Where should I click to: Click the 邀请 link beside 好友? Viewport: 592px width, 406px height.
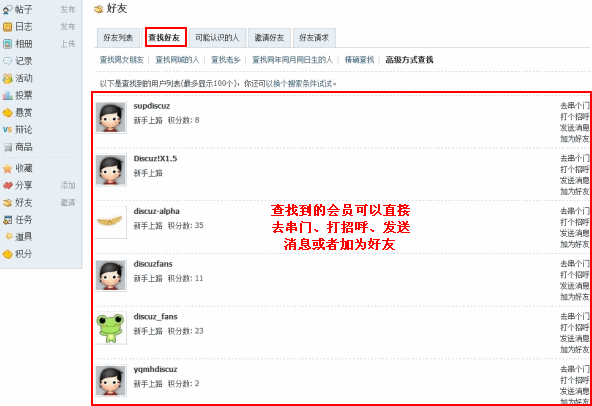click(x=68, y=203)
